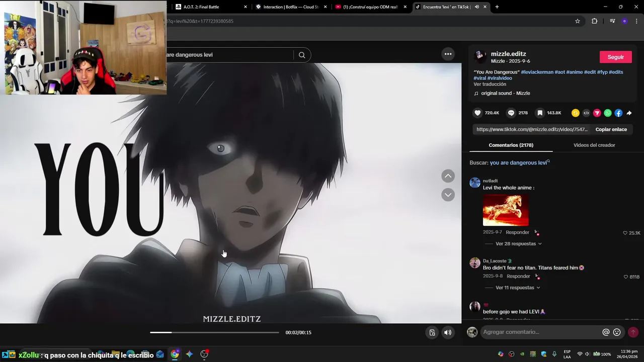Switch to Interaction | BotRix tab
The height and width of the screenshot is (362, 644).
[x=291, y=7]
